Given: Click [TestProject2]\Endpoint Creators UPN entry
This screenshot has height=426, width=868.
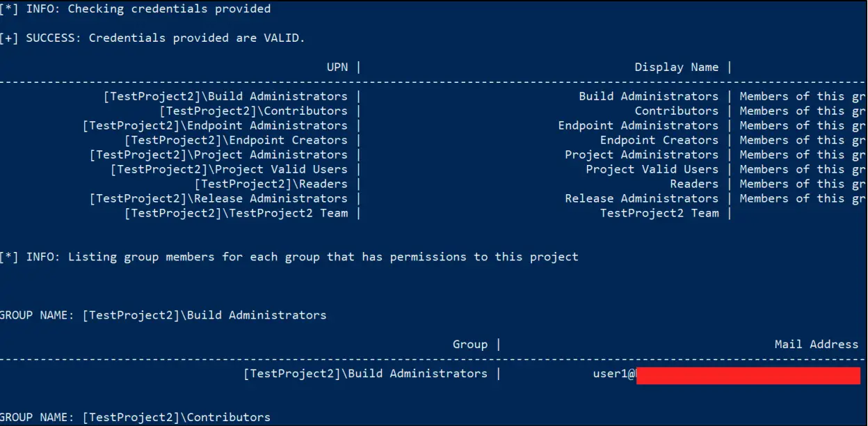Looking at the screenshot, I should click(236, 140).
